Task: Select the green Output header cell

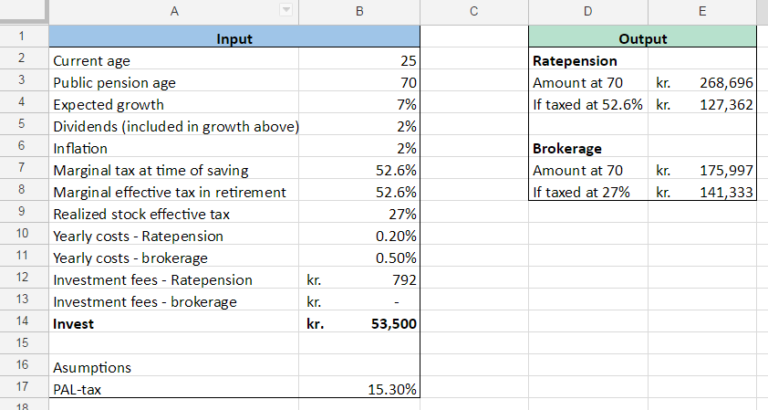Action: (642, 39)
